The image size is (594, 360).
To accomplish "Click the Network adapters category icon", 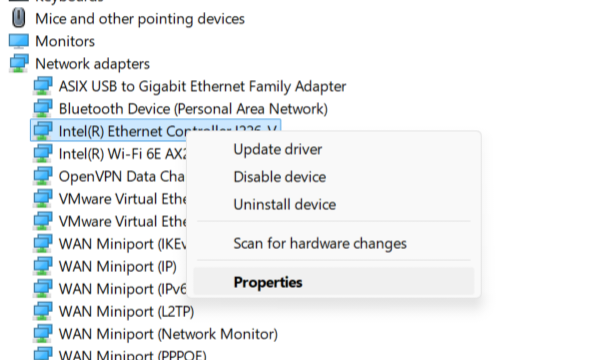I will [x=19, y=63].
